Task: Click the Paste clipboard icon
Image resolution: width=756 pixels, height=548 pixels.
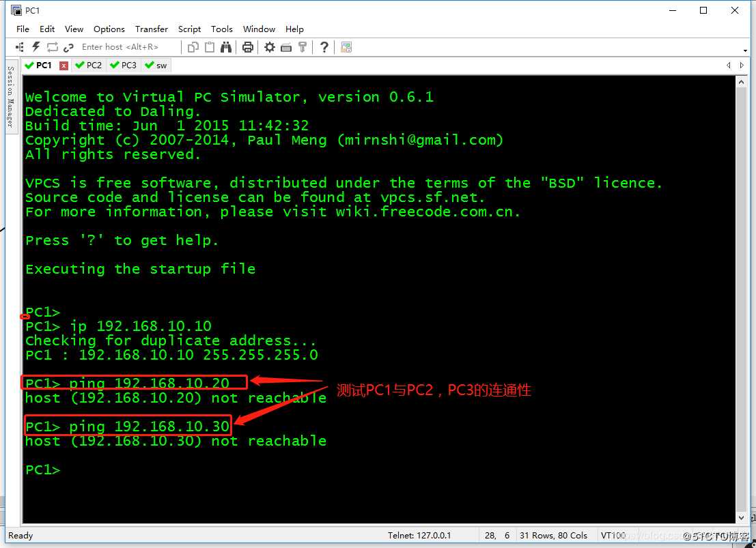Action: coord(210,47)
